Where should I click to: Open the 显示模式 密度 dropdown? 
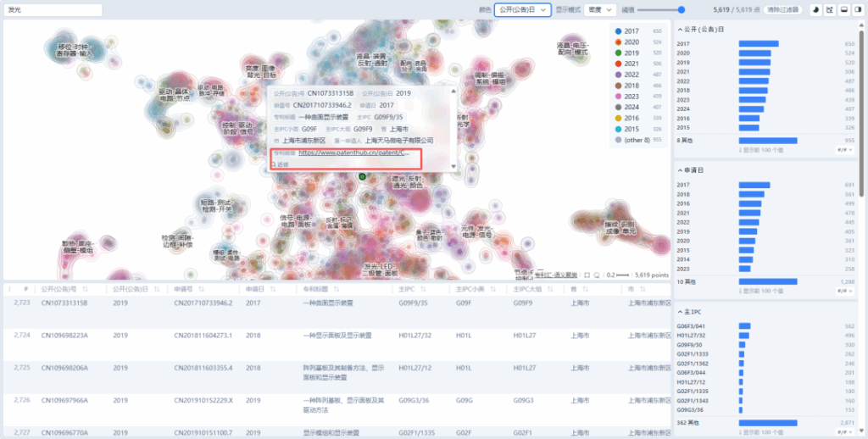click(x=599, y=9)
